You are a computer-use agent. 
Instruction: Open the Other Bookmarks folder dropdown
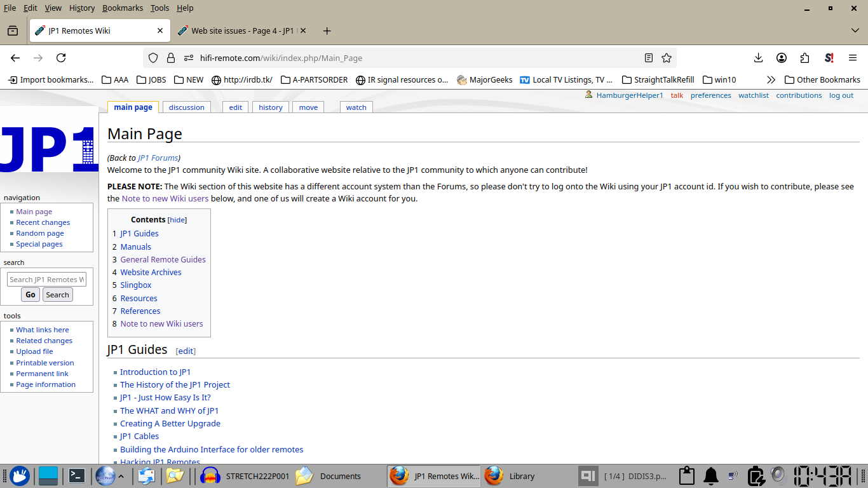822,79
